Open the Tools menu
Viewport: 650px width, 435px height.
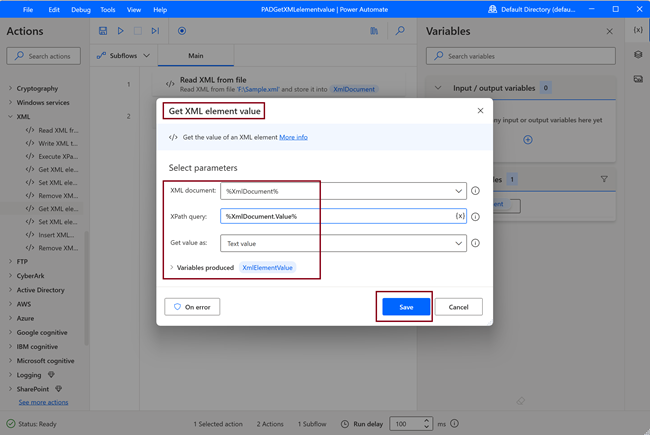(107, 9)
